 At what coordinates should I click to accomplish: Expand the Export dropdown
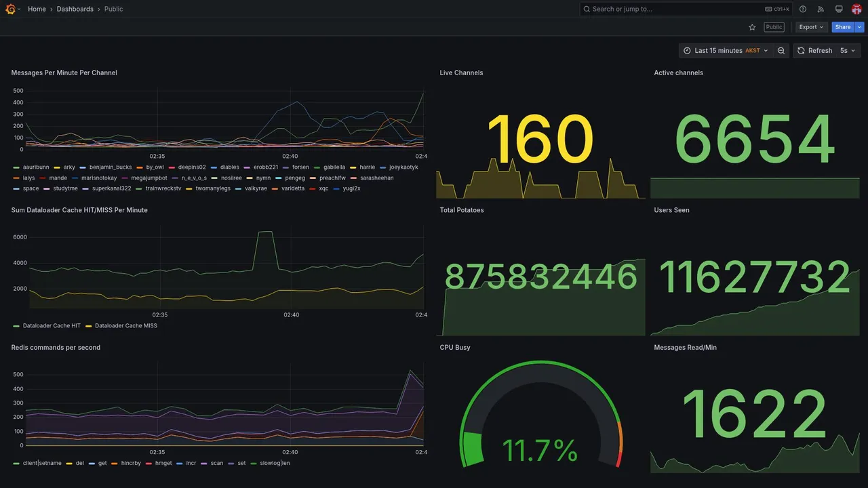812,27
